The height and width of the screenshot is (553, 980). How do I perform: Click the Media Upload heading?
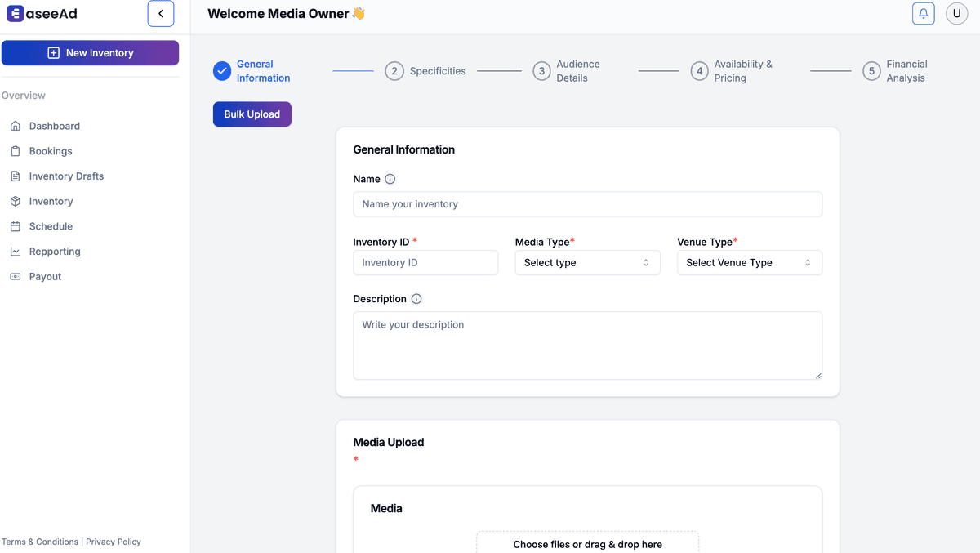tap(389, 442)
